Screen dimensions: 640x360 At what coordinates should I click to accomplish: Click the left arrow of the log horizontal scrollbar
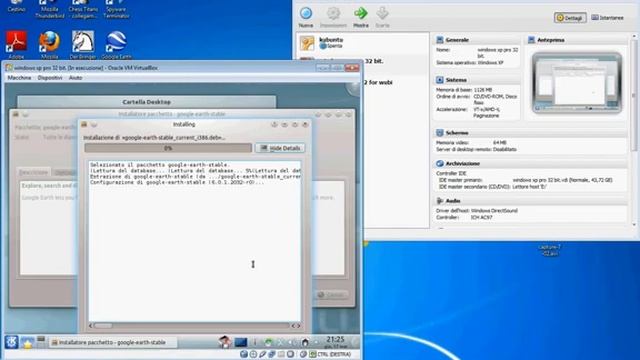point(91,326)
